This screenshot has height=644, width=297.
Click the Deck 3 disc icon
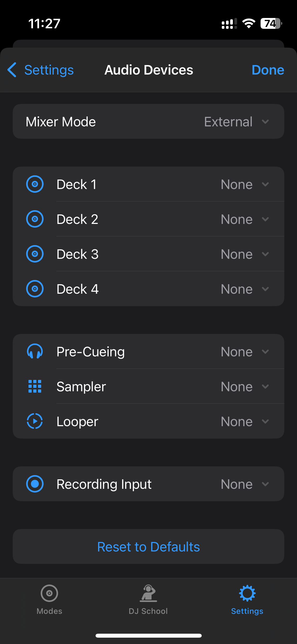click(x=35, y=254)
